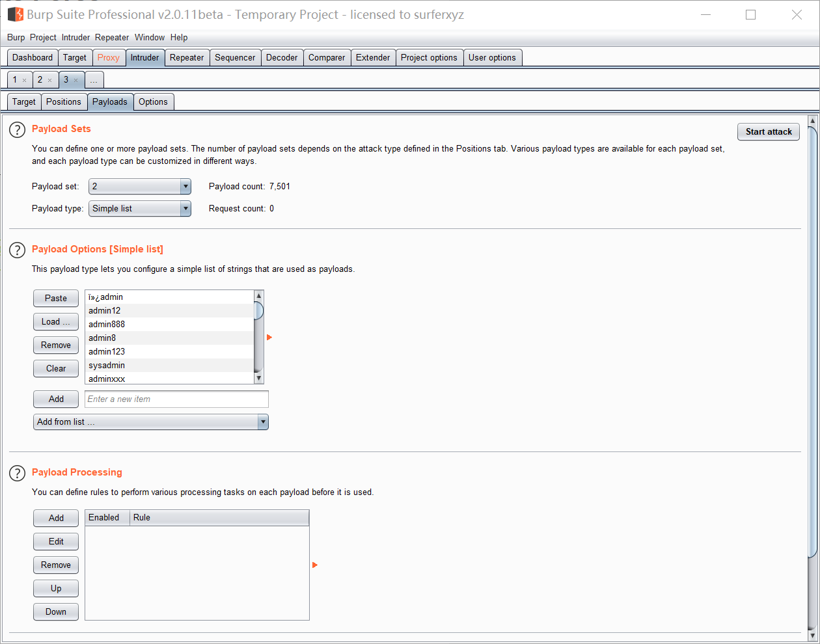Screen dimensions: 820x644
Task: Open the Window menu
Action: 150,38
